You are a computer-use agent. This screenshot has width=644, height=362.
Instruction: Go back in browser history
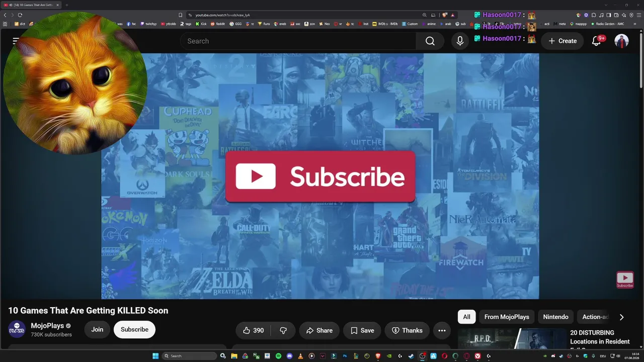point(5,15)
